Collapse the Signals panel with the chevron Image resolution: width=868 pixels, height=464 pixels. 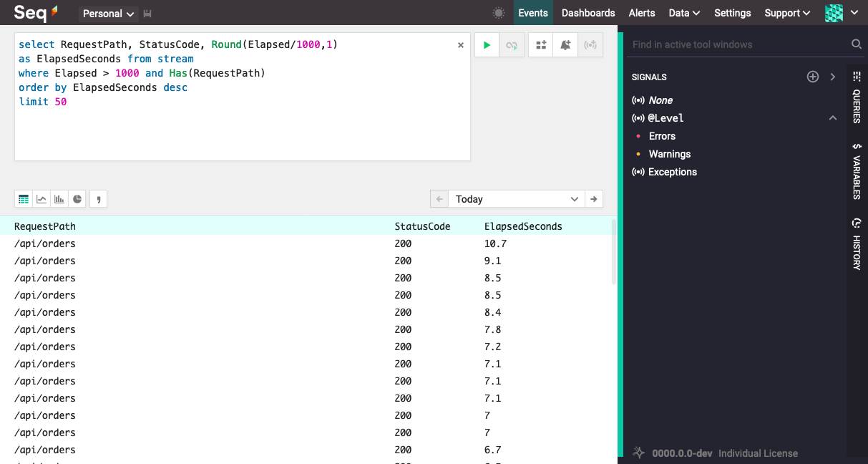833,77
